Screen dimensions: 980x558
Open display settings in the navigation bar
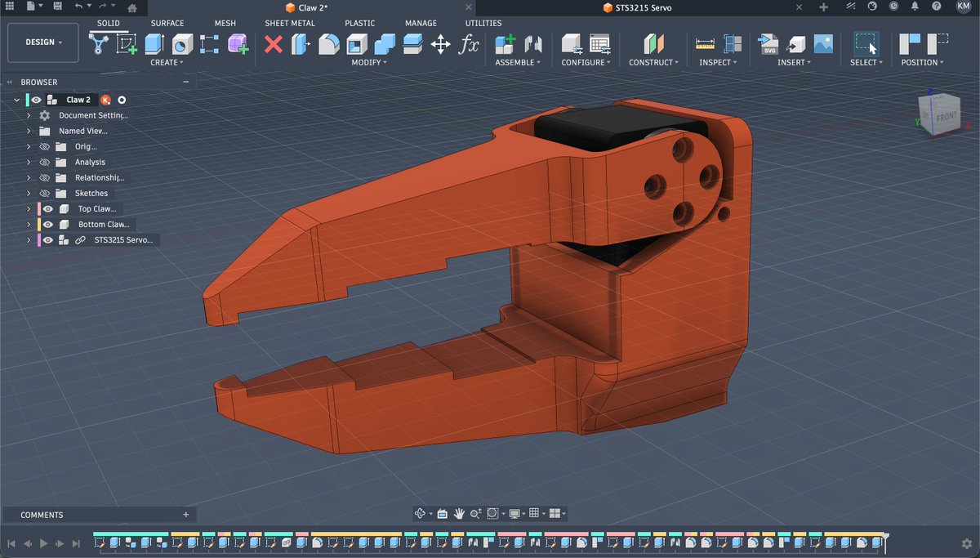tap(514, 513)
